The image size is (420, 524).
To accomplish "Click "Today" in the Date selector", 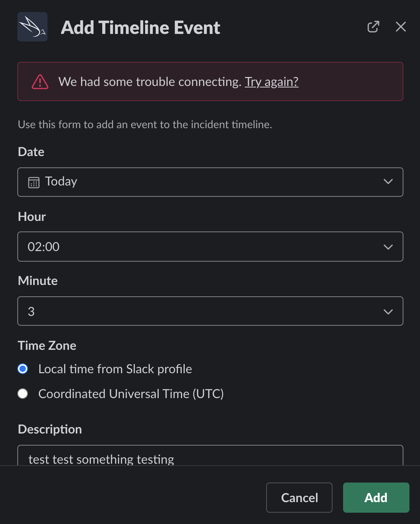I will click(61, 182).
